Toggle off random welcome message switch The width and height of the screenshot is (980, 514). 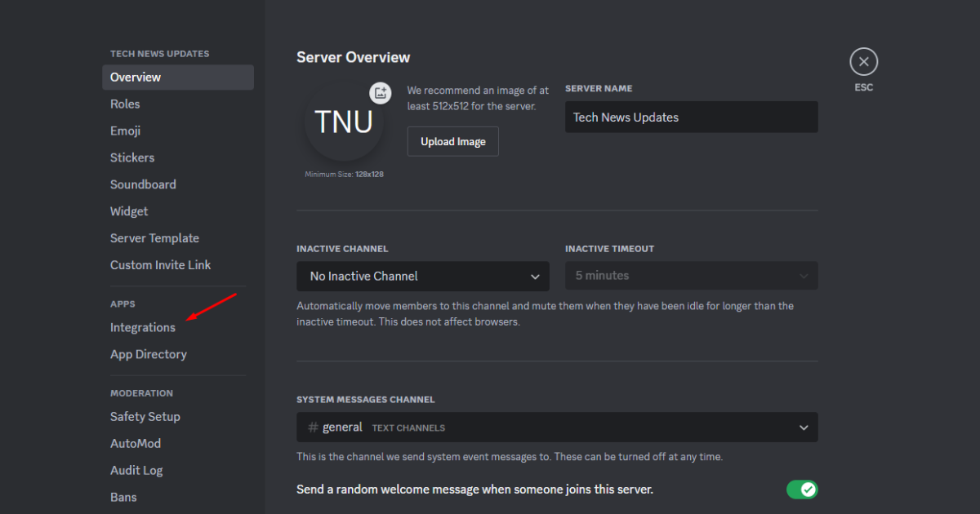(x=802, y=490)
